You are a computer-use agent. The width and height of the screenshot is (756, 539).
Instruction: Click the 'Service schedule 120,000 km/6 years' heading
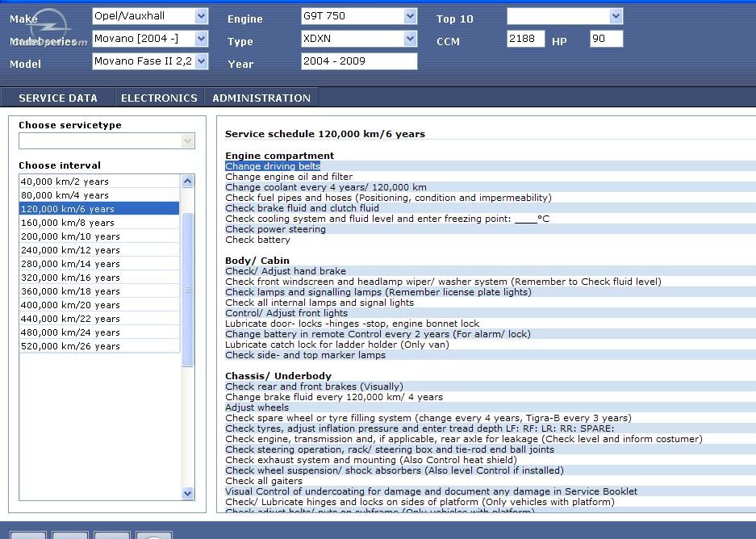(325, 134)
